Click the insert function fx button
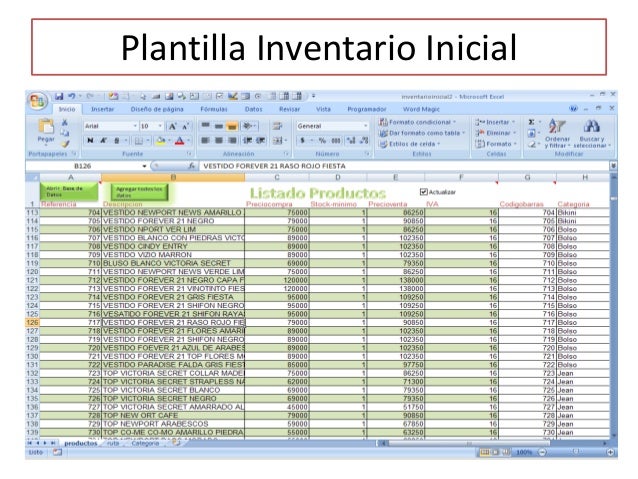 (x=192, y=166)
